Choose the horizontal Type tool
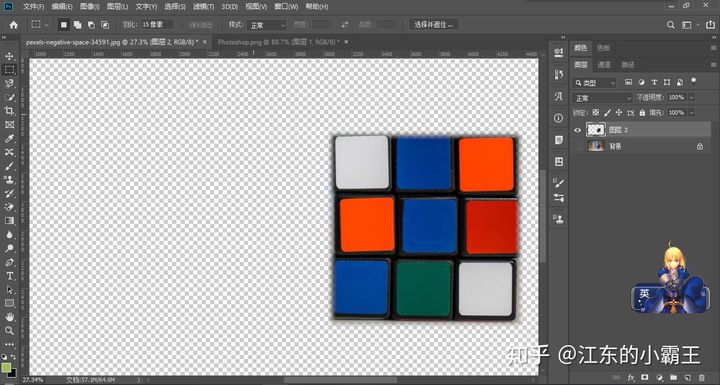This screenshot has height=385, width=720. point(9,276)
